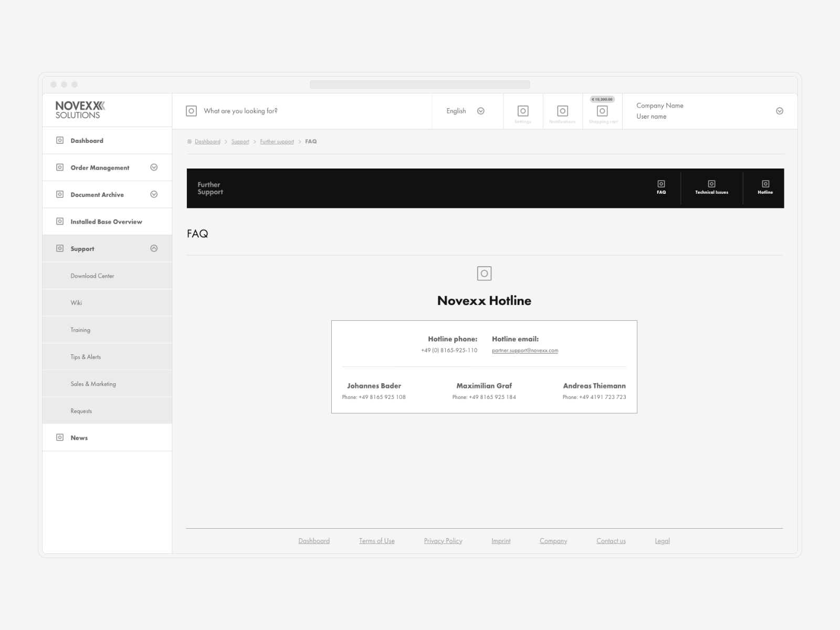Screen dimensions: 840x630
Task: Select Sales & Marketing submenu item
Action: pyautogui.click(x=107, y=384)
